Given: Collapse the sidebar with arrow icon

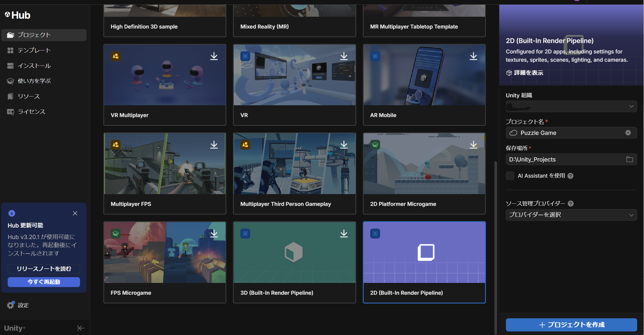Looking at the screenshot, I should (x=81, y=328).
